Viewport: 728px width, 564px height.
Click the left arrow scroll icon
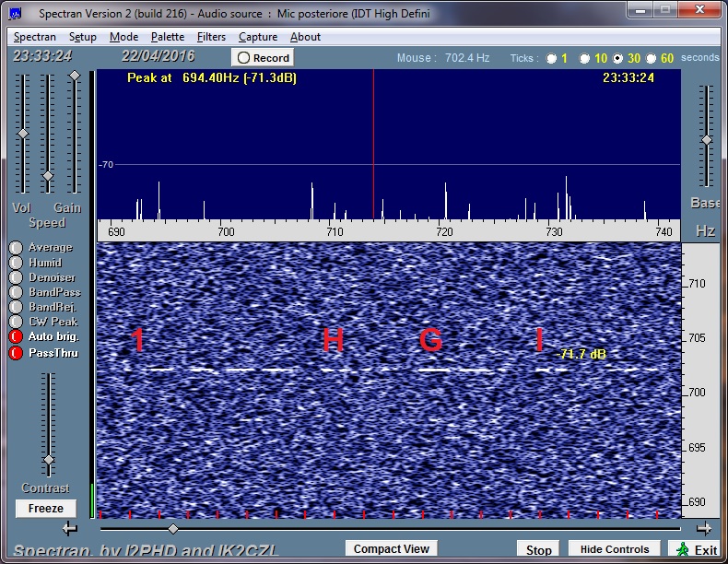coord(70,528)
